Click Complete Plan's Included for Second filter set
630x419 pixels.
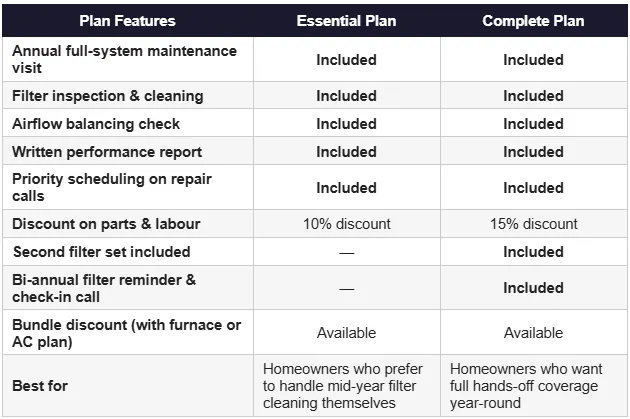pos(534,252)
